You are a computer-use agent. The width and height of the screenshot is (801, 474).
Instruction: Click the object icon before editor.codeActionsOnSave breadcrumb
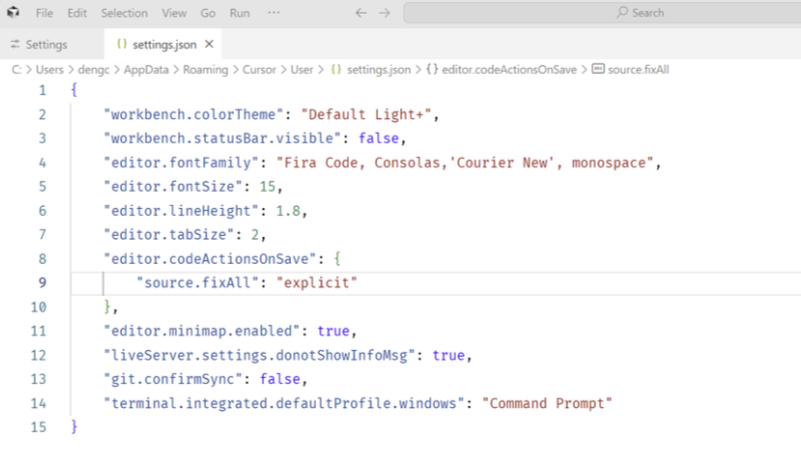pyautogui.click(x=432, y=69)
